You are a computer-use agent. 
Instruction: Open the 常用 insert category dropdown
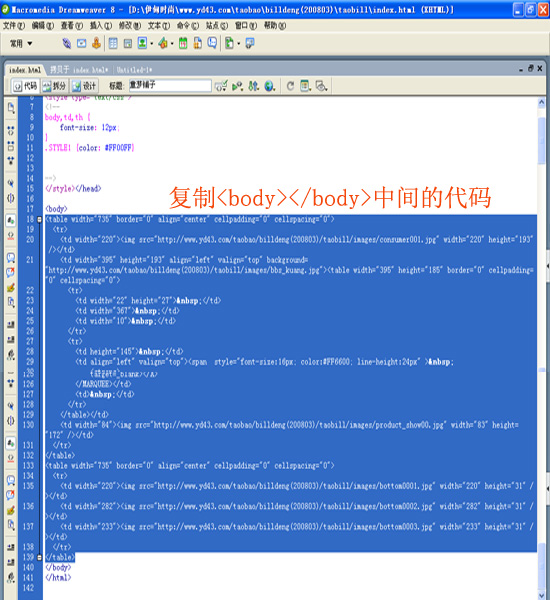pos(21,44)
